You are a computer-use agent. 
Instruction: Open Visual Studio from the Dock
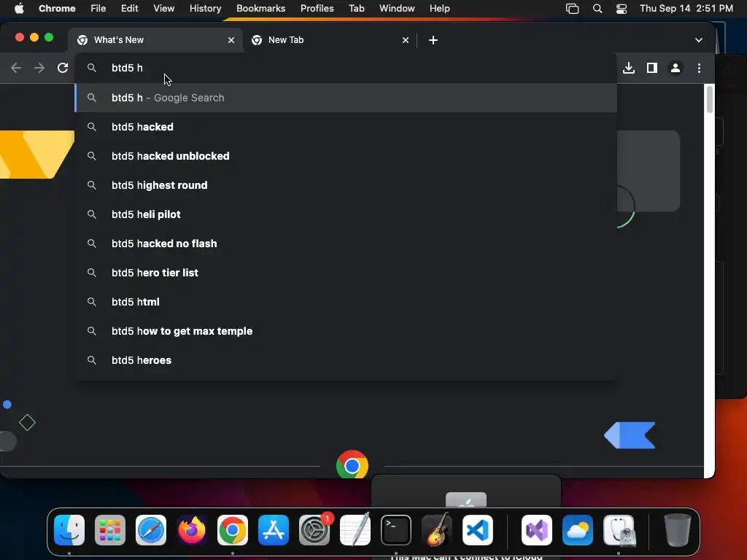pyautogui.click(x=537, y=529)
